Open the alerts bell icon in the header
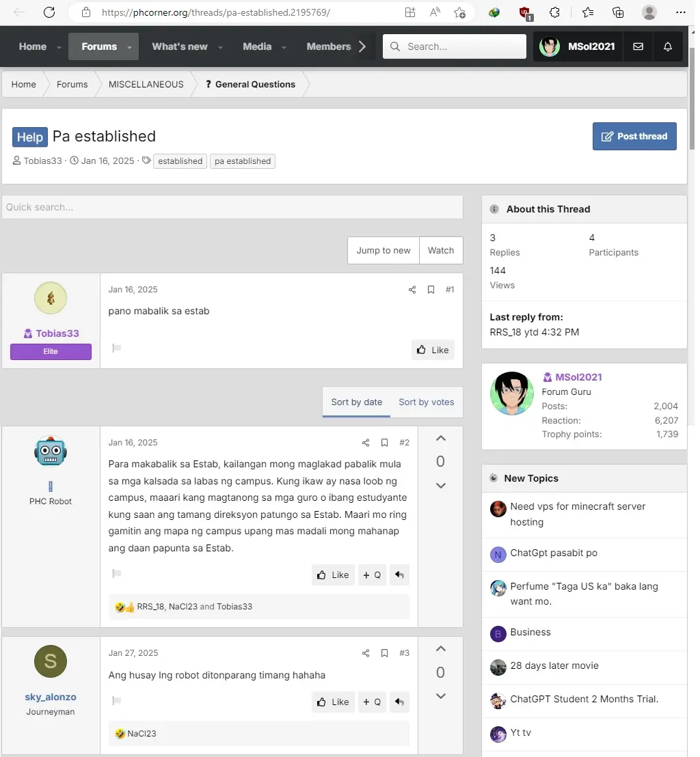Screen dimensions: 700x757 tap(668, 46)
